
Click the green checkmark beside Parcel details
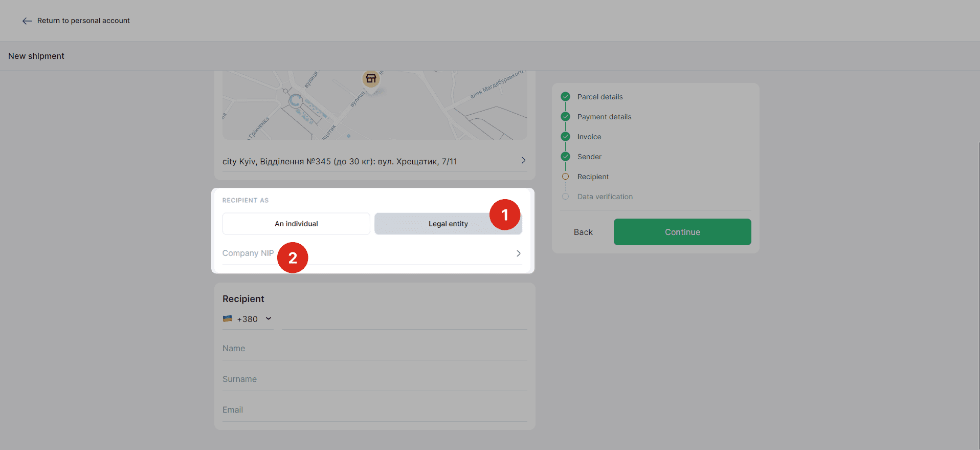[565, 97]
